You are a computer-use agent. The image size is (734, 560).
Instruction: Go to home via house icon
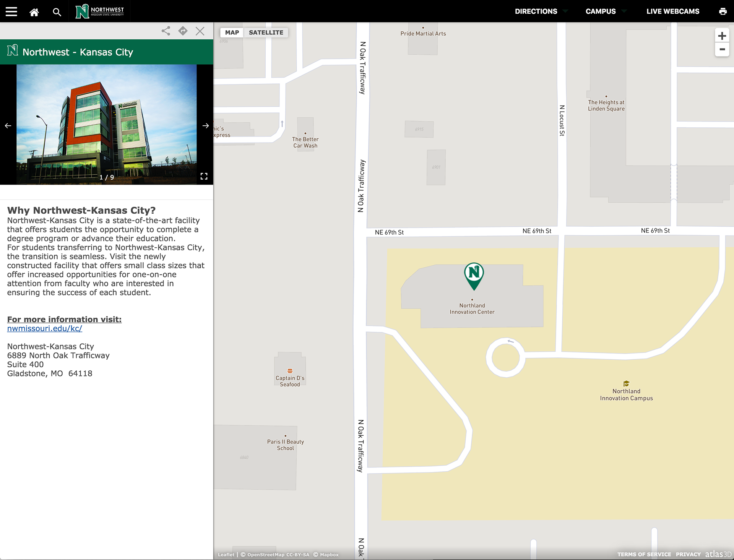pyautogui.click(x=34, y=12)
